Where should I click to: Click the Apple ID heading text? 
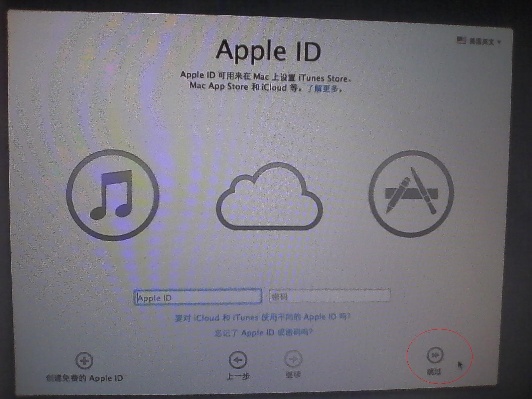pyautogui.click(x=268, y=51)
